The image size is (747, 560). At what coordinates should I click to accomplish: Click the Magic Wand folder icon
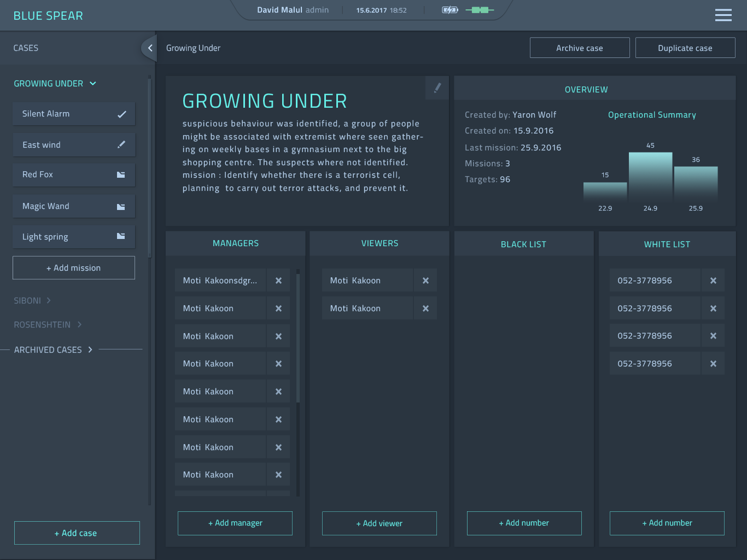pos(121,206)
